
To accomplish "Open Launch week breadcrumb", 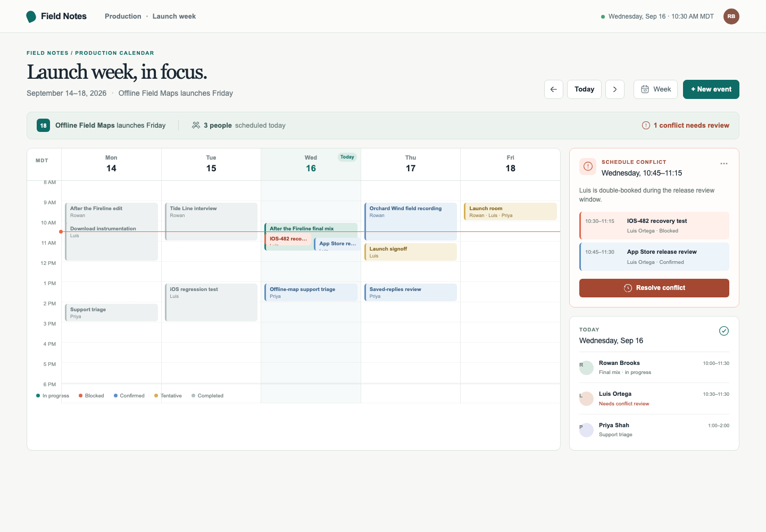I will 174,16.
